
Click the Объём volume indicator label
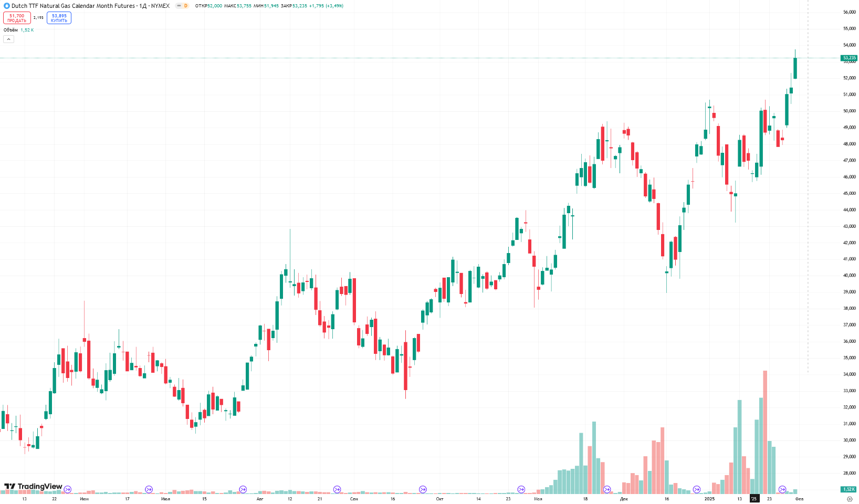pos(11,30)
